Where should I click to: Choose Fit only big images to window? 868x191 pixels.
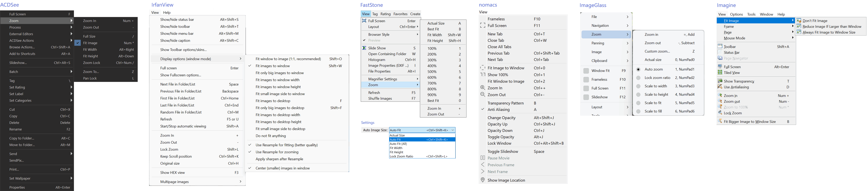pyautogui.click(x=279, y=73)
